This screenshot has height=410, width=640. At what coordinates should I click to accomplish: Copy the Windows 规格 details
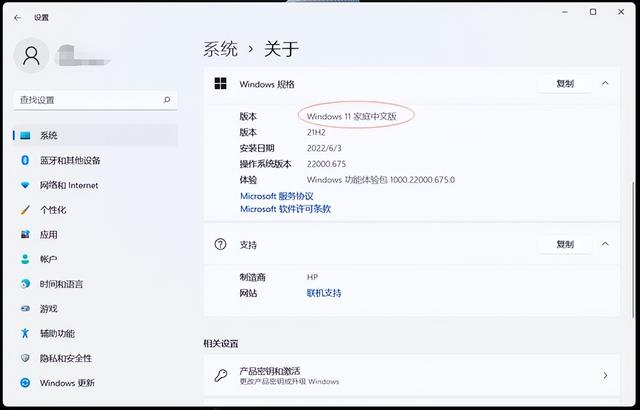point(565,84)
